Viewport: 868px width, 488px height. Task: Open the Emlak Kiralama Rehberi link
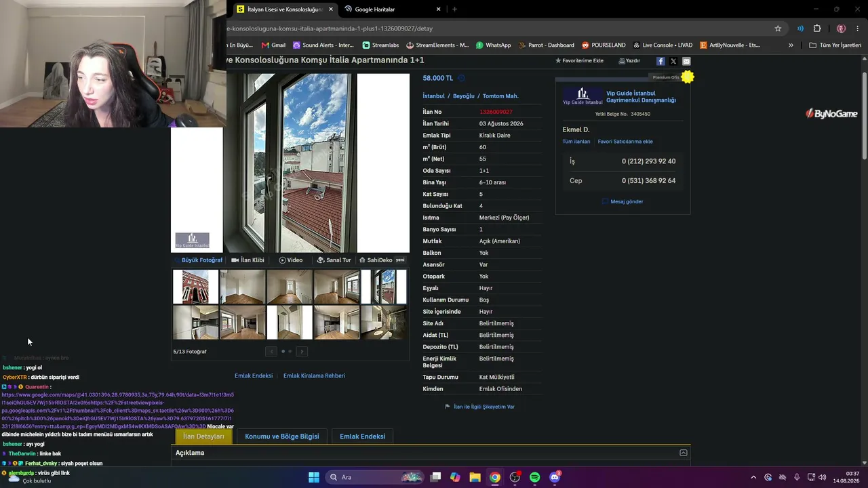pyautogui.click(x=314, y=375)
